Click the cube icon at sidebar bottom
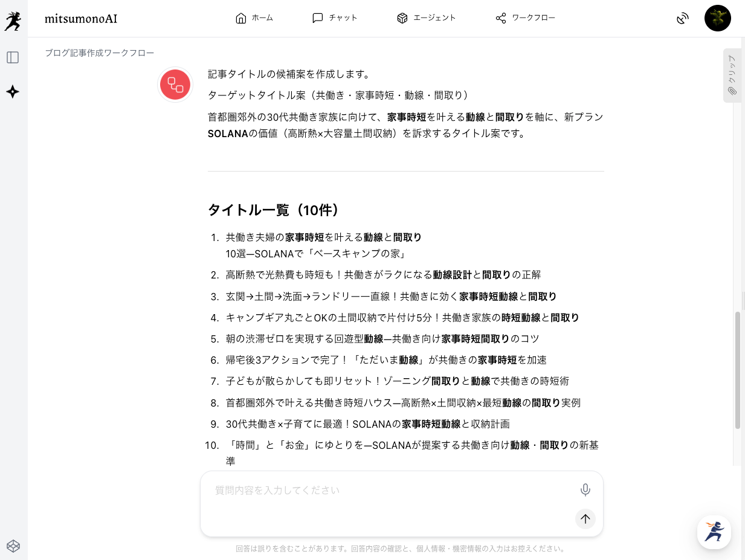This screenshot has width=745, height=560. [x=13, y=546]
